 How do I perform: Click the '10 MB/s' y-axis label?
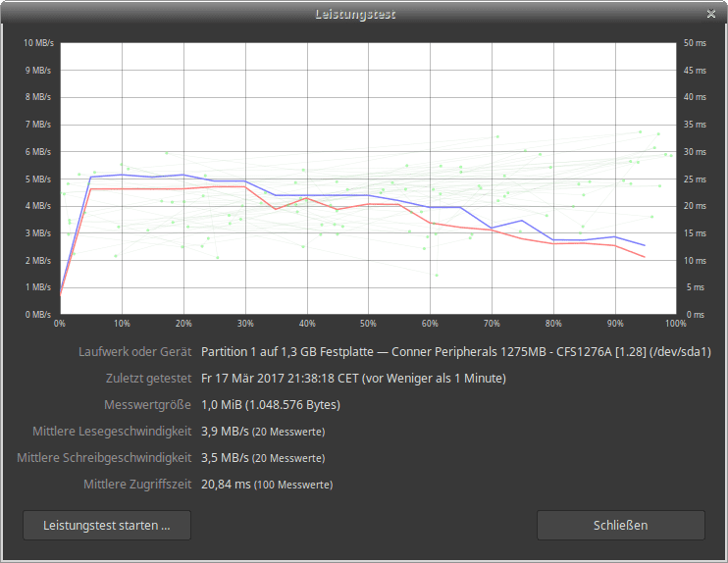[x=38, y=43]
